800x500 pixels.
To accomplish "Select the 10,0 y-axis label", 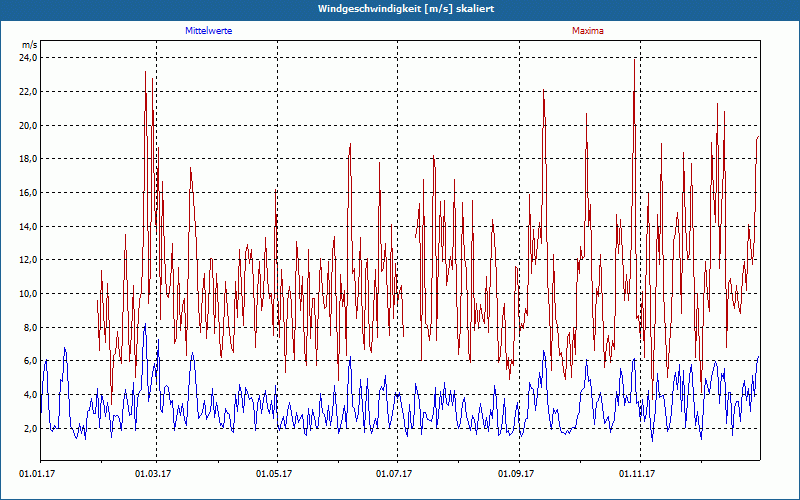I will [x=28, y=293].
